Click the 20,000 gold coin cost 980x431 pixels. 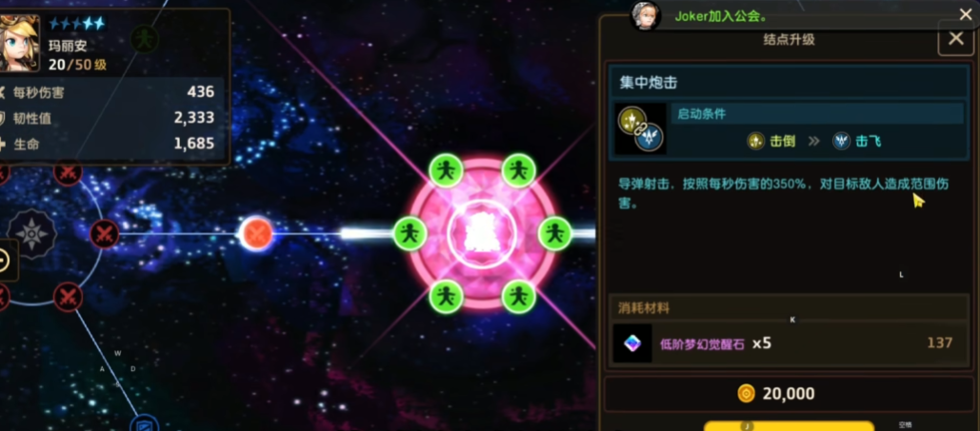pyautogui.click(x=776, y=394)
